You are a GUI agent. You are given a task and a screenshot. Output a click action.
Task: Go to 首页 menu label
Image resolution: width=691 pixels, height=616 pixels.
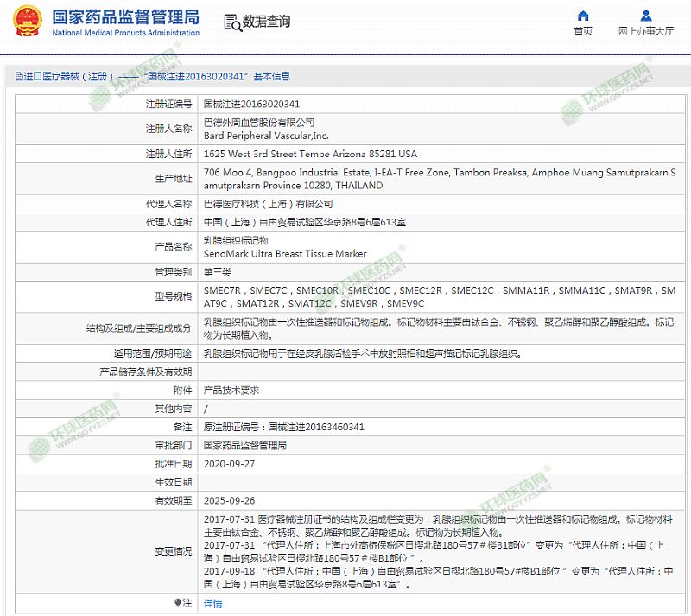tap(583, 32)
